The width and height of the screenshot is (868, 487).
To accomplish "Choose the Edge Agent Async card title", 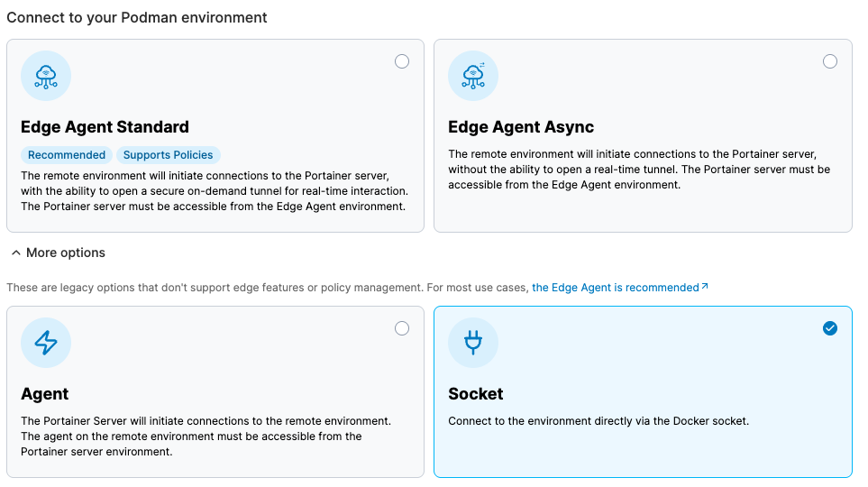I will pyautogui.click(x=521, y=127).
